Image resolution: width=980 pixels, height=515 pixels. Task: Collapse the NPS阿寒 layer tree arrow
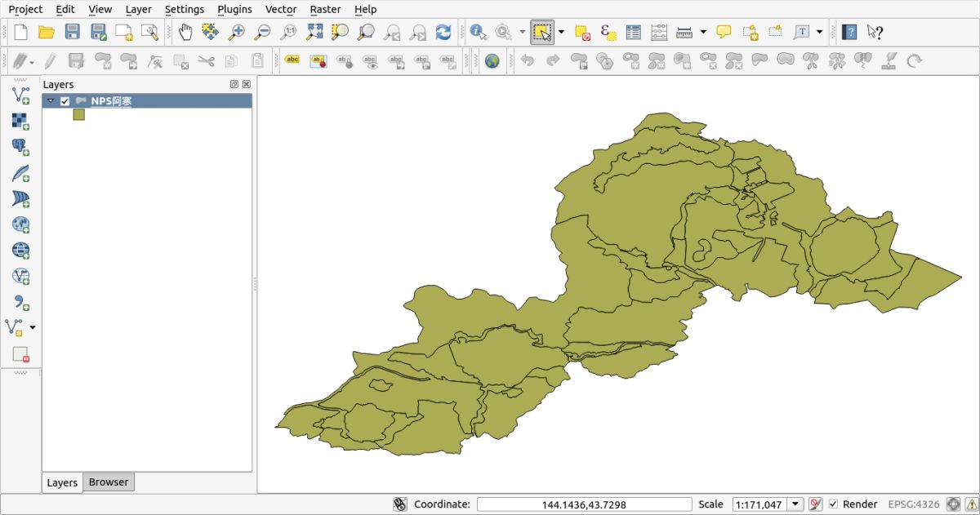click(51, 101)
